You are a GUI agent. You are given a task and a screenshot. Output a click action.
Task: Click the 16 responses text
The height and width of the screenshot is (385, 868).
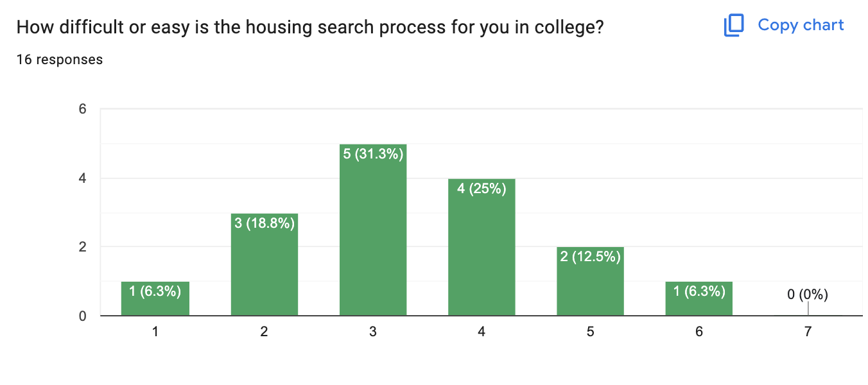(x=59, y=60)
